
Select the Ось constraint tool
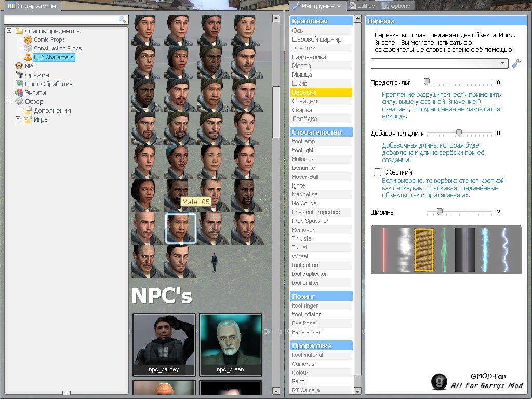point(321,31)
